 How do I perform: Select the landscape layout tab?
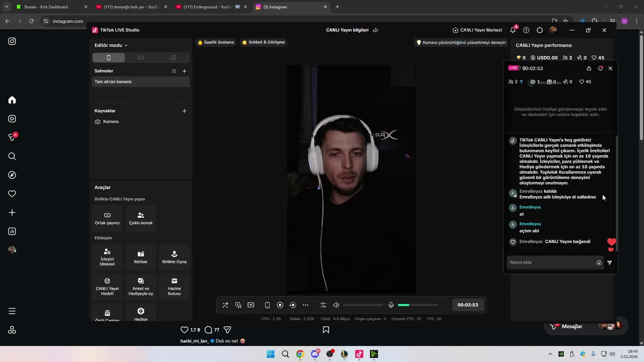[x=141, y=58]
